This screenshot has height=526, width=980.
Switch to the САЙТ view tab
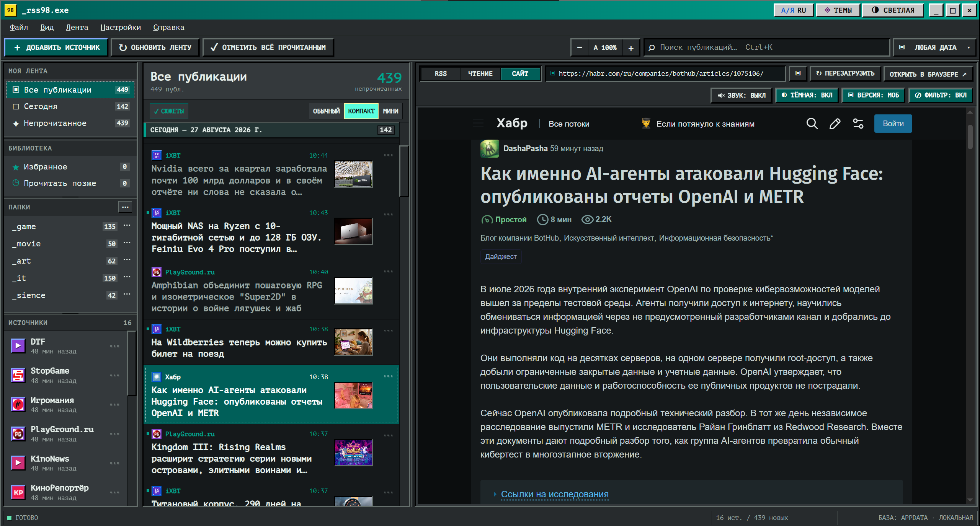(520, 73)
